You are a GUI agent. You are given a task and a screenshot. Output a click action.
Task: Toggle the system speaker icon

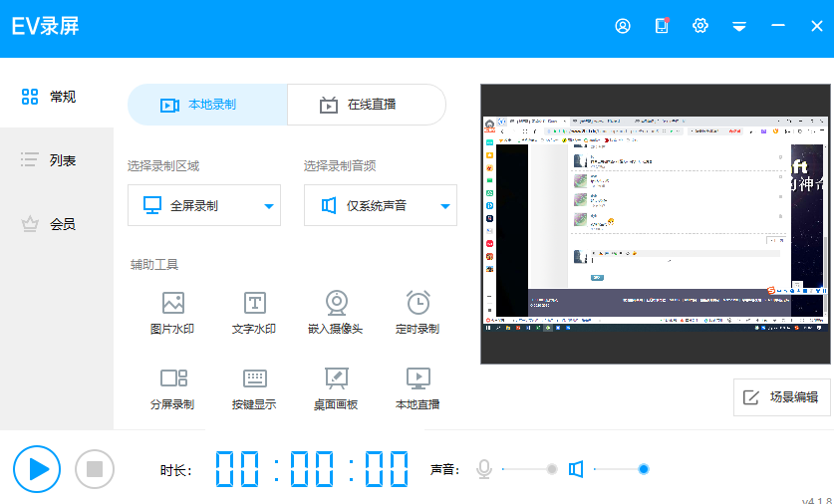pos(576,469)
